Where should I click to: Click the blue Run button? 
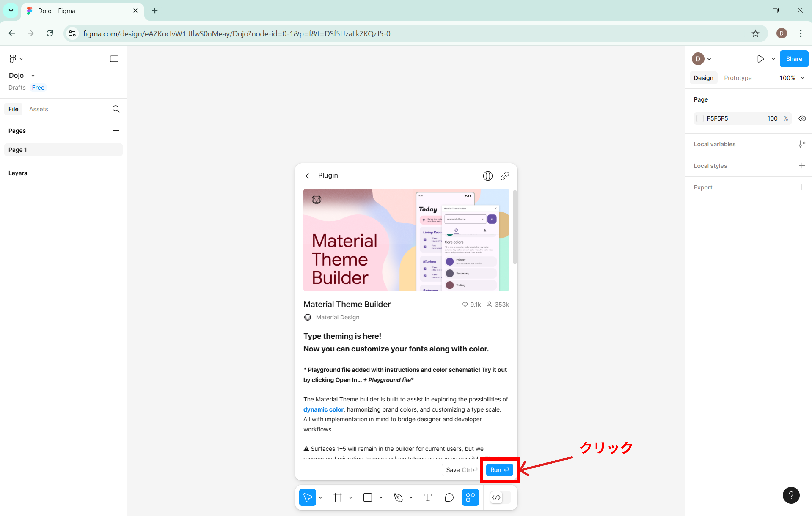tap(499, 470)
